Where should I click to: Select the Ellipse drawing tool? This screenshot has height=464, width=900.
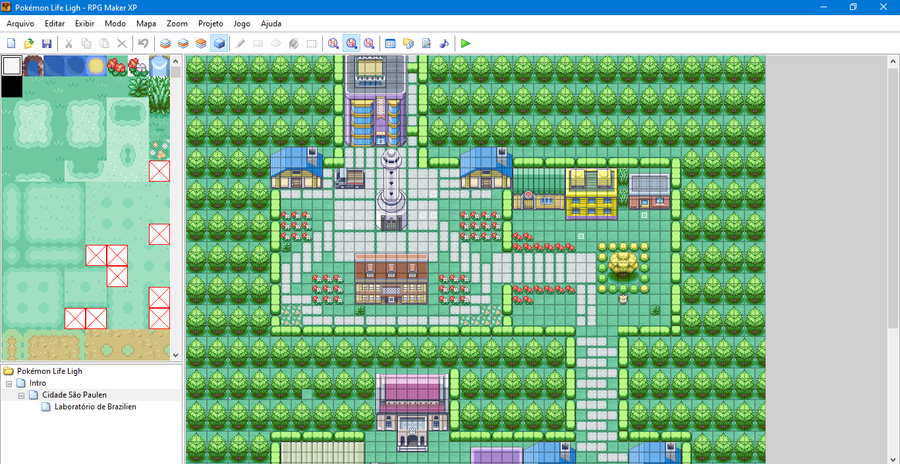[276, 43]
